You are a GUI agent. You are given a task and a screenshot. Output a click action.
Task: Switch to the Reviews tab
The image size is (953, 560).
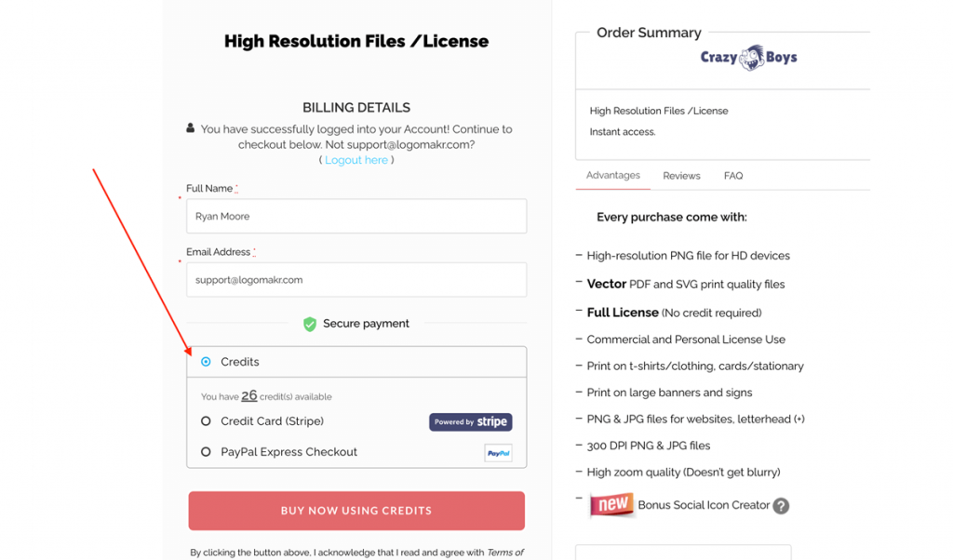coord(681,176)
